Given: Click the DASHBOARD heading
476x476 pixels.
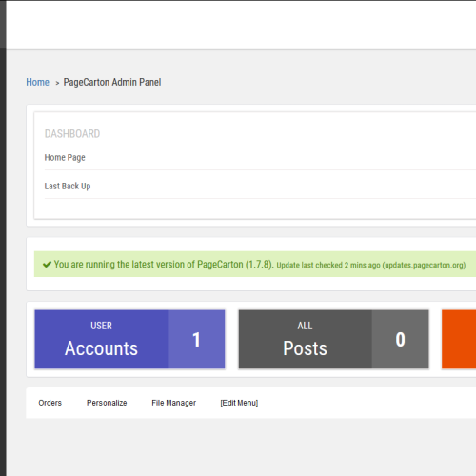Looking at the screenshot, I should [x=72, y=134].
